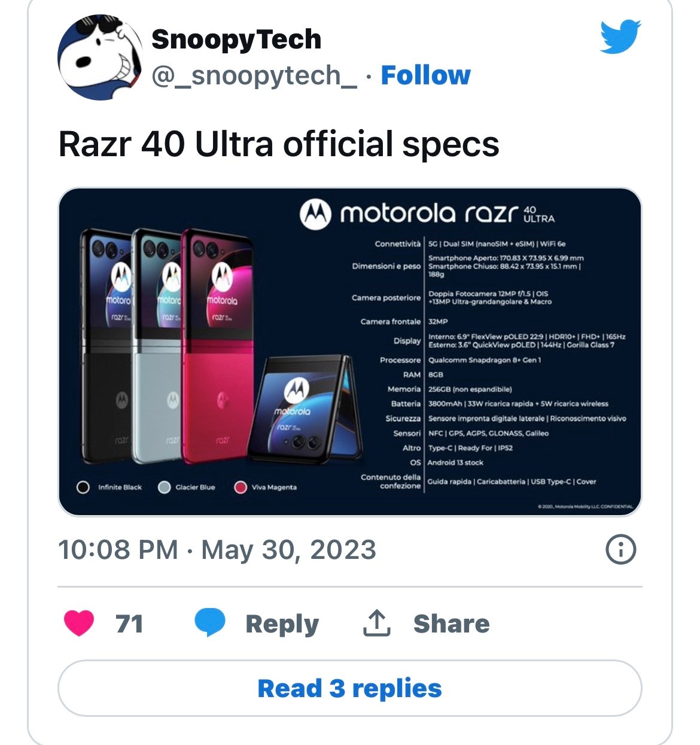Click the Motorola logo in the spec image
Image resolution: width=700 pixels, height=745 pixels.
(x=315, y=213)
